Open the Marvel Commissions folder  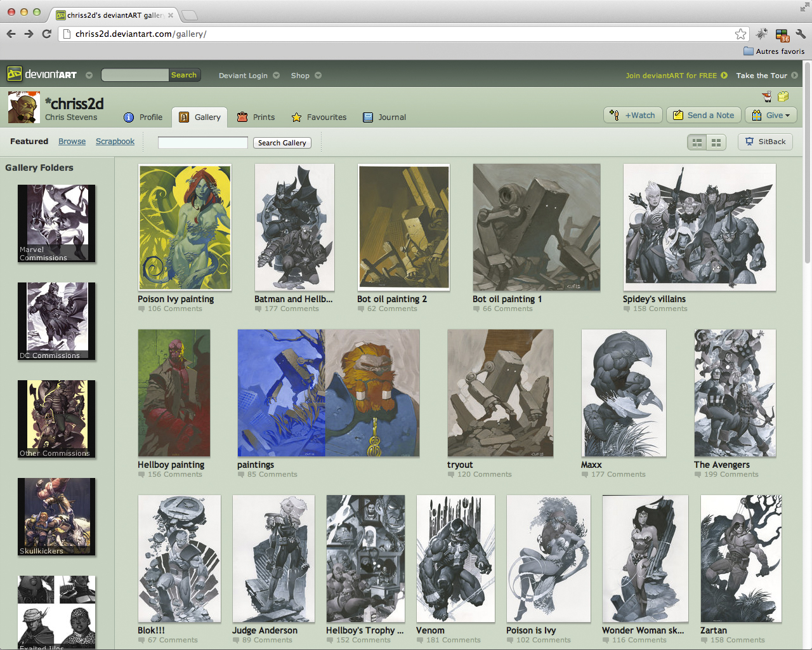(56, 223)
